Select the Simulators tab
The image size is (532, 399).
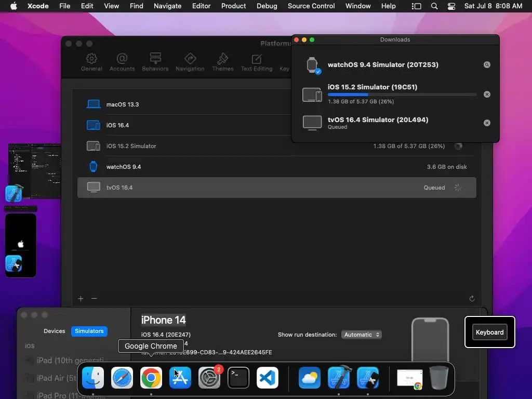click(89, 331)
